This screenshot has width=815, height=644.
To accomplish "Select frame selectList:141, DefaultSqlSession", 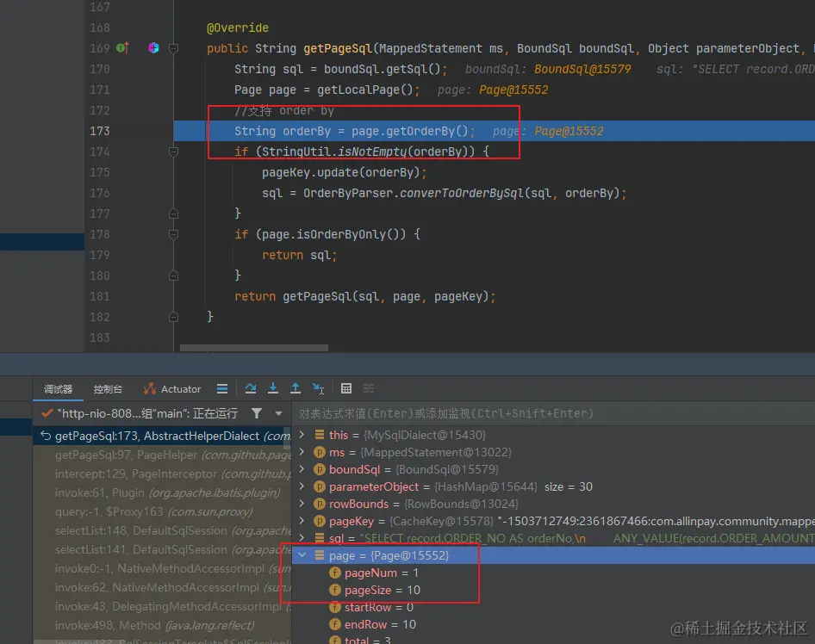I will [x=162, y=549].
